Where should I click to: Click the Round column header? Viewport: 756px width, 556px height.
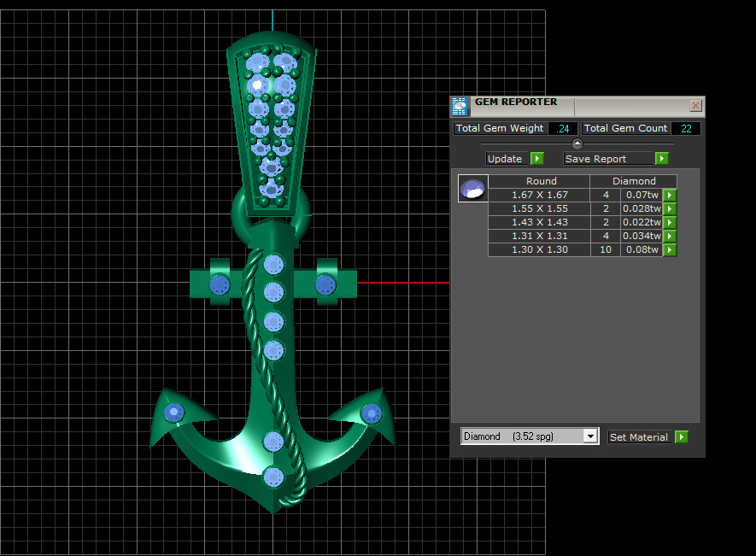540,181
